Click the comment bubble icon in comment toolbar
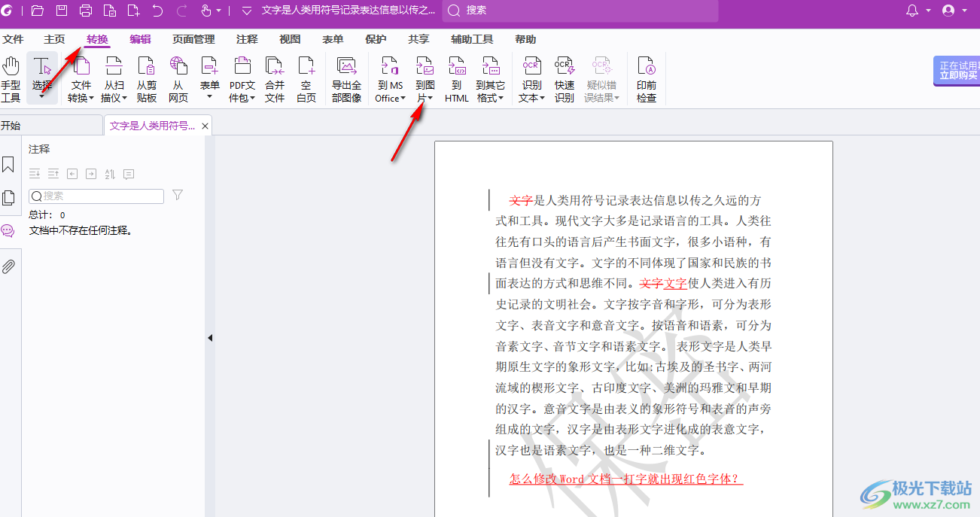This screenshot has width=980, height=517. (x=129, y=174)
